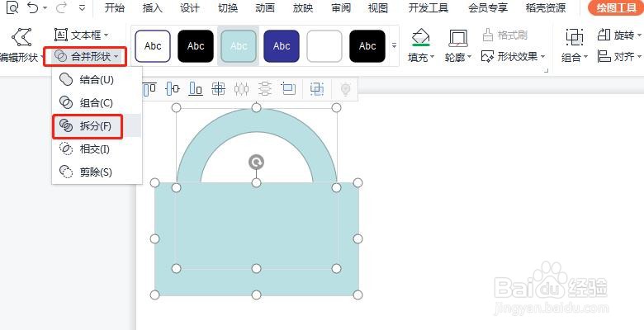This screenshot has height=330, width=644.
Task: Switch to the 插入 tab
Action: click(153, 7)
